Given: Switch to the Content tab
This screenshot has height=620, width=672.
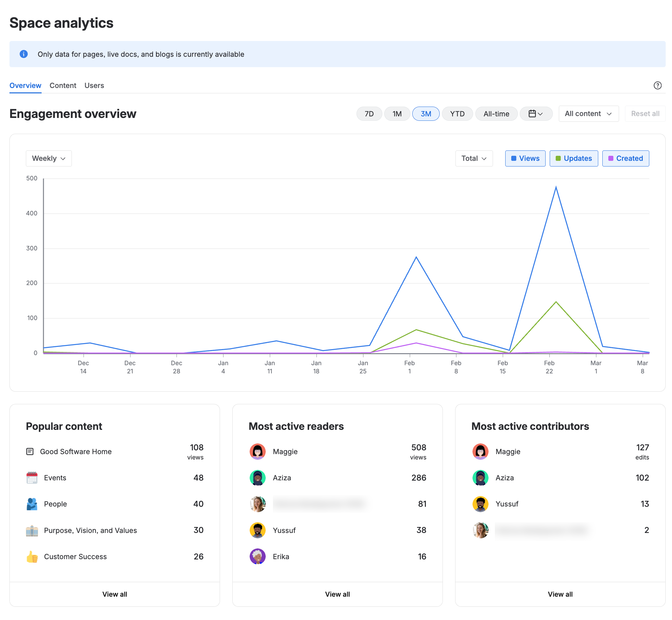Looking at the screenshot, I should (63, 85).
